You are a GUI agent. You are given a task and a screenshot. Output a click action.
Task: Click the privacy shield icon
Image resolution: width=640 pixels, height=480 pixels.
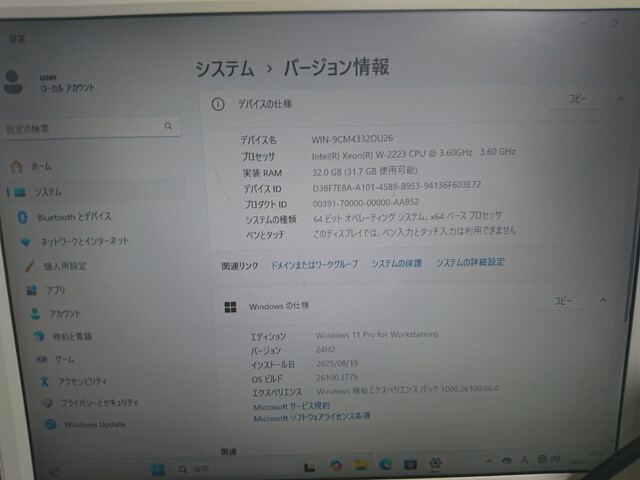[x=48, y=403]
